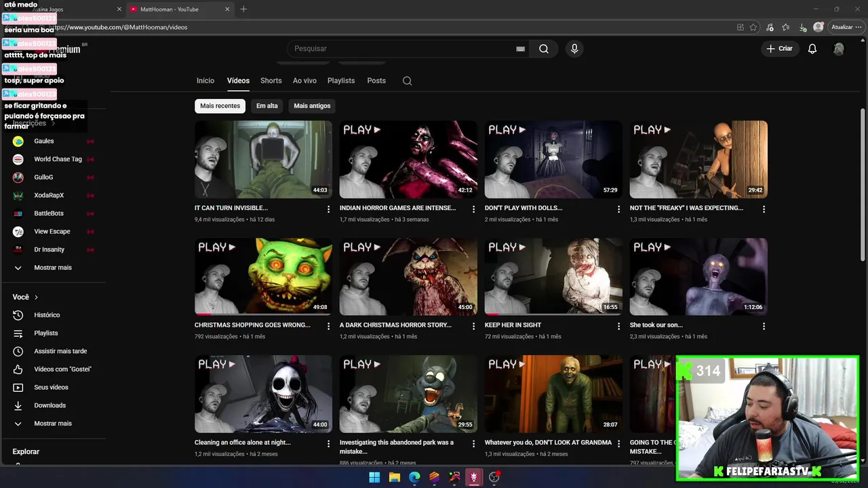
Task: Open options for A DARK CHRISTMAS HORROR STORY
Action: [473, 326]
